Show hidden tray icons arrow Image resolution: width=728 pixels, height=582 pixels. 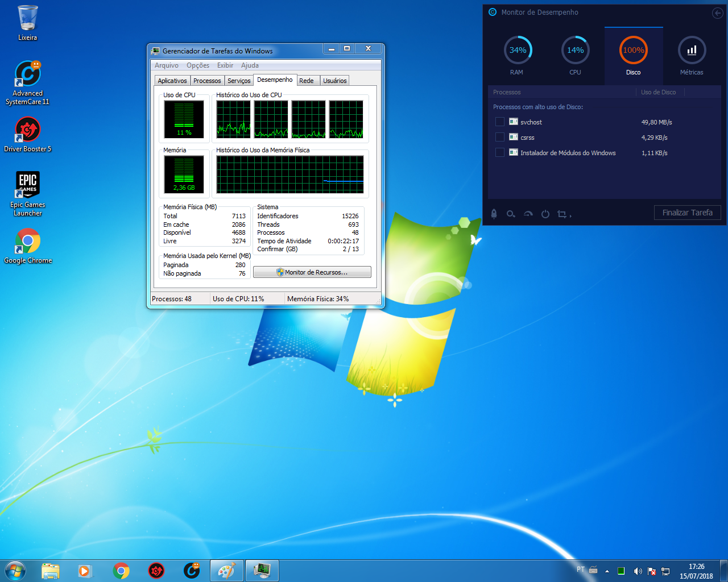[x=607, y=571]
